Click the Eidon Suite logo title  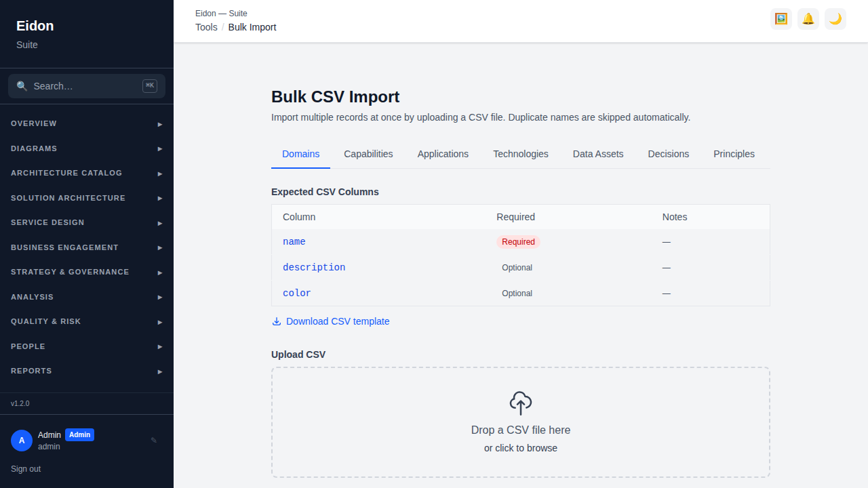click(35, 26)
